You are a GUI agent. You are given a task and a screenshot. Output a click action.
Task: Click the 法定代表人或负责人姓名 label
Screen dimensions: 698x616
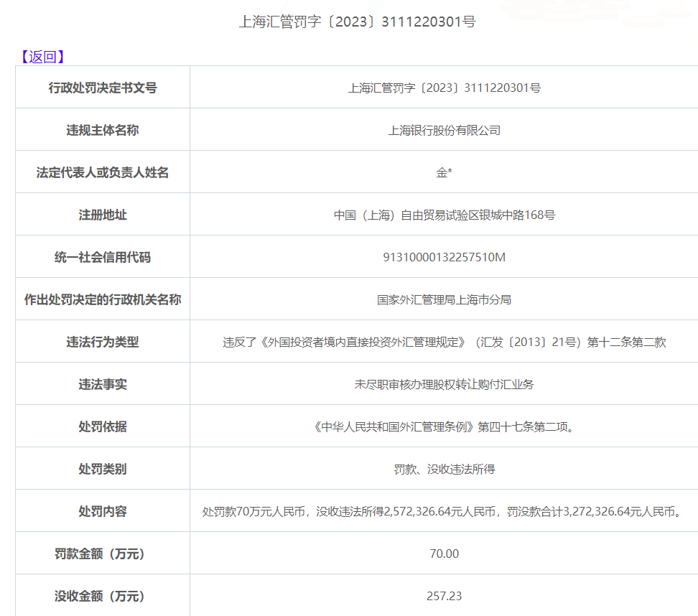(x=103, y=172)
